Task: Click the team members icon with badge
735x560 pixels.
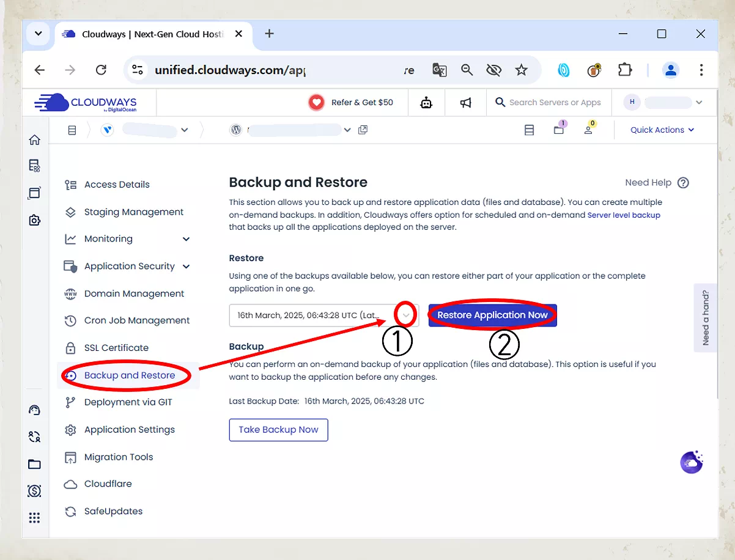Action: click(588, 130)
